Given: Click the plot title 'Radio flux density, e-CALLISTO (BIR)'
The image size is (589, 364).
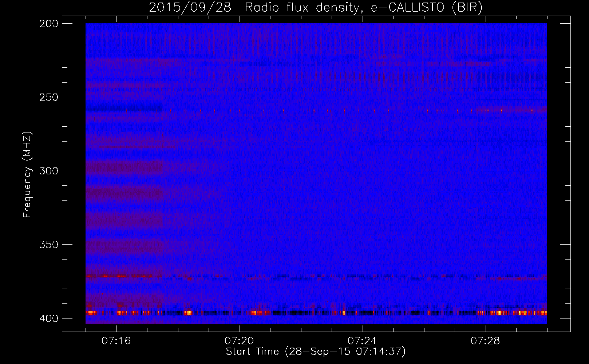Looking at the screenshot, I should [x=363, y=8].
